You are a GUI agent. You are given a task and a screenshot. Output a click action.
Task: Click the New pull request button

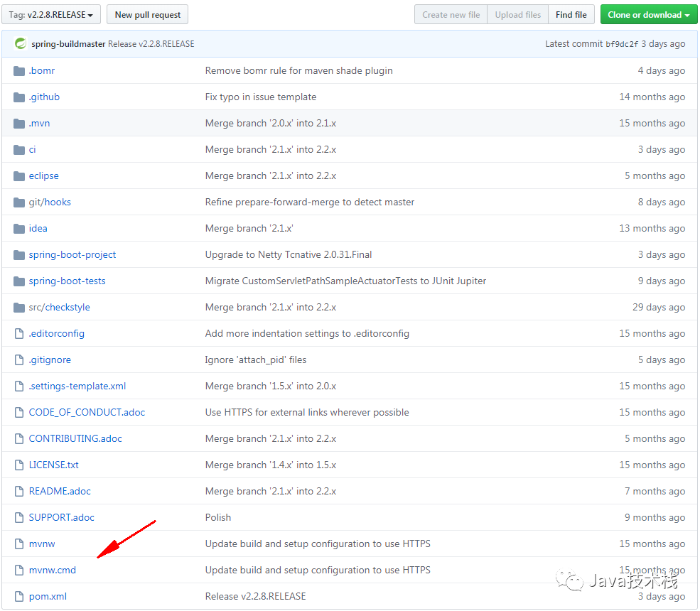(x=147, y=14)
